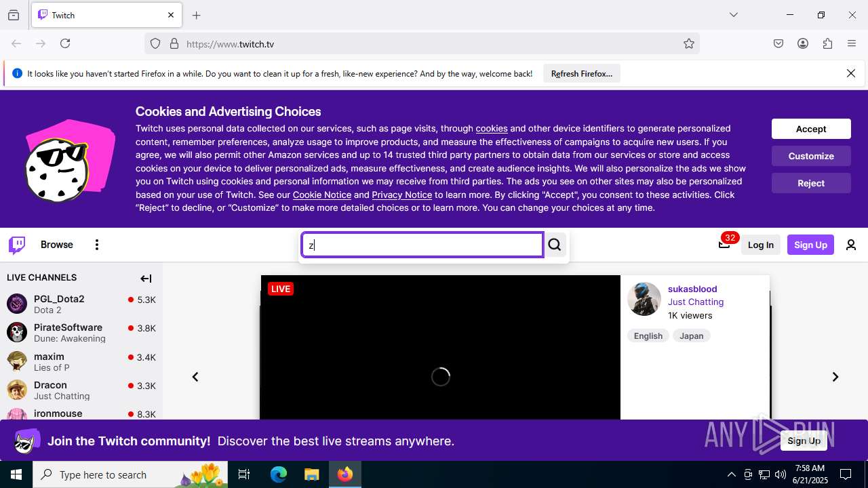Collapse the Live Channels sidebar
Screen dimensions: 868x488
(146, 278)
